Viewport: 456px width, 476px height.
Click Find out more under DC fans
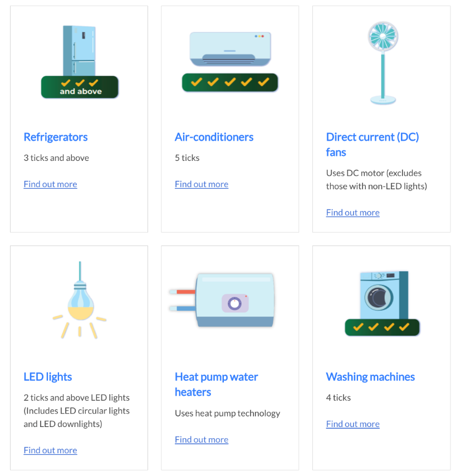click(x=353, y=213)
